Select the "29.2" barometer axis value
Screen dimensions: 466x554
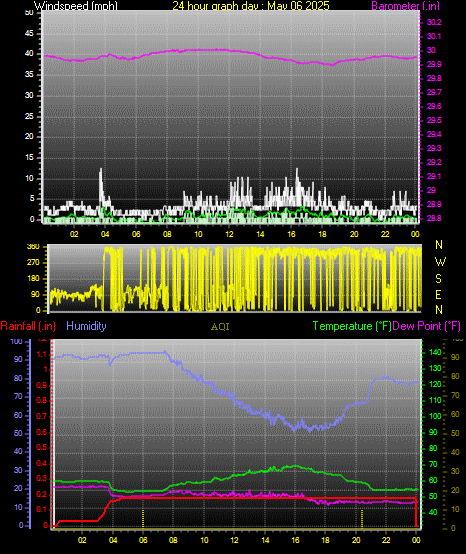pyautogui.click(x=434, y=162)
